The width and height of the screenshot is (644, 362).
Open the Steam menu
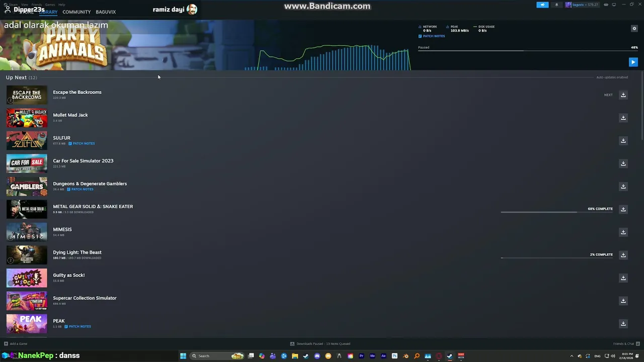[x=13, y=5]
